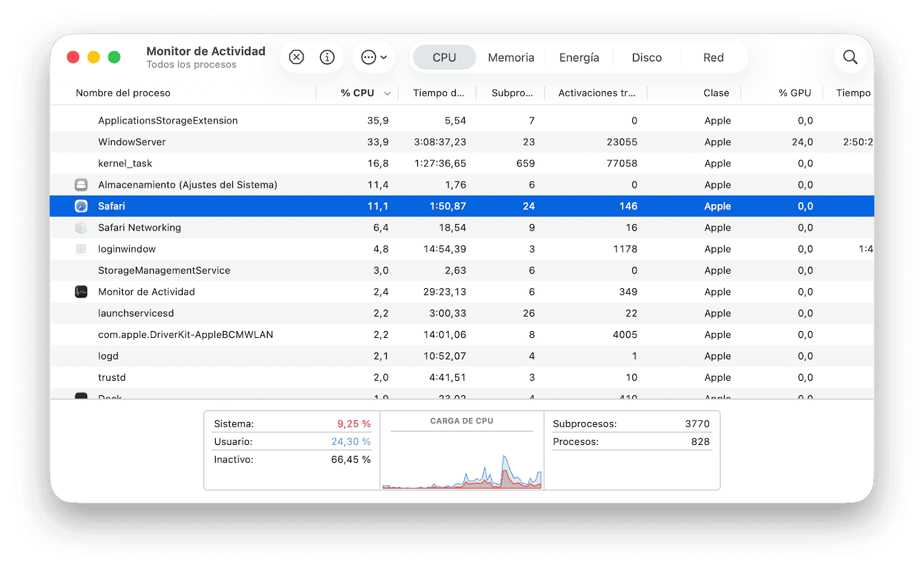Screen dimensions: 924x569
Task: Select the launchservicesd process row
Action: (x=462, y=313)
